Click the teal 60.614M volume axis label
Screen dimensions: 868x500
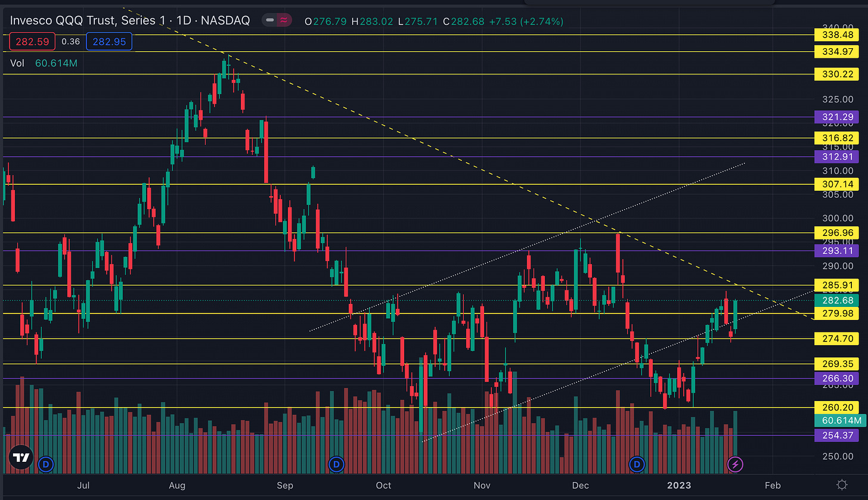[839, 421]
